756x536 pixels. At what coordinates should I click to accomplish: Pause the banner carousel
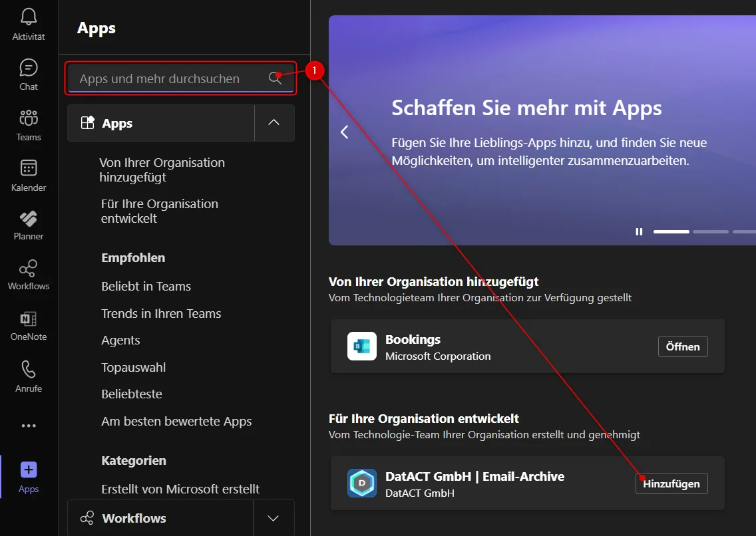(639, 231)
